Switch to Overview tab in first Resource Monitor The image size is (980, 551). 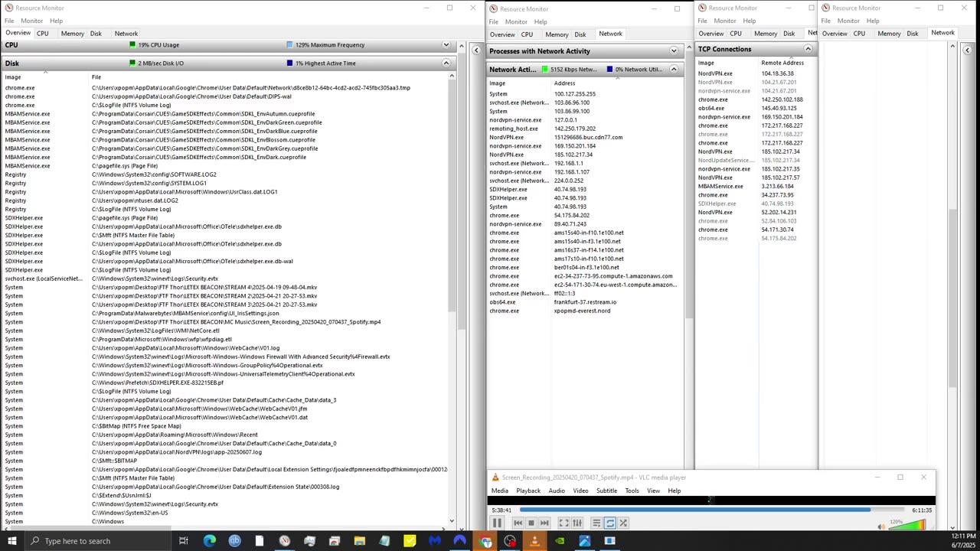coord(18,33)
